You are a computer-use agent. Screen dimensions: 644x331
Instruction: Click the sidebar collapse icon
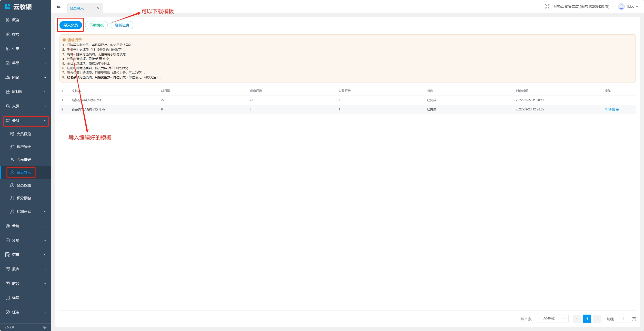[x=59, y=6]
